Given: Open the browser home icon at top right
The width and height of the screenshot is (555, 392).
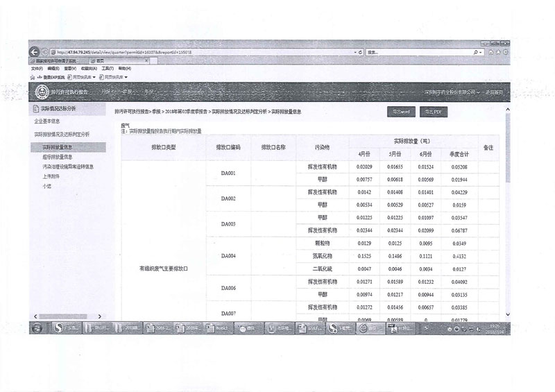Looking at the screenshot, I should pyautogui.click(x=491, y=52).
